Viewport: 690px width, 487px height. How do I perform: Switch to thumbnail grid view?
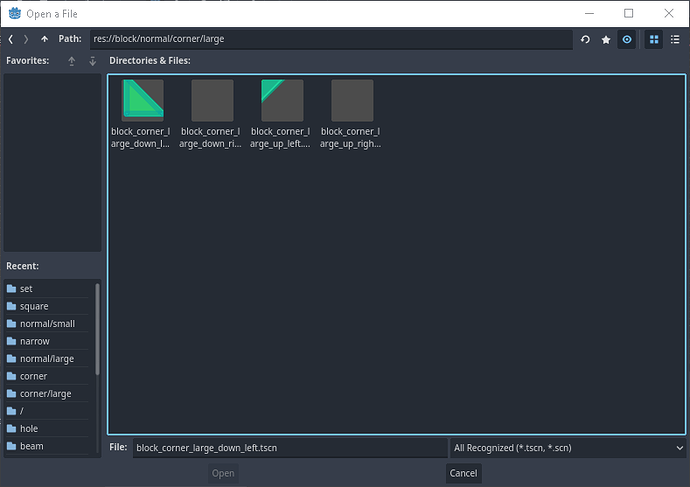pos(654,40)
